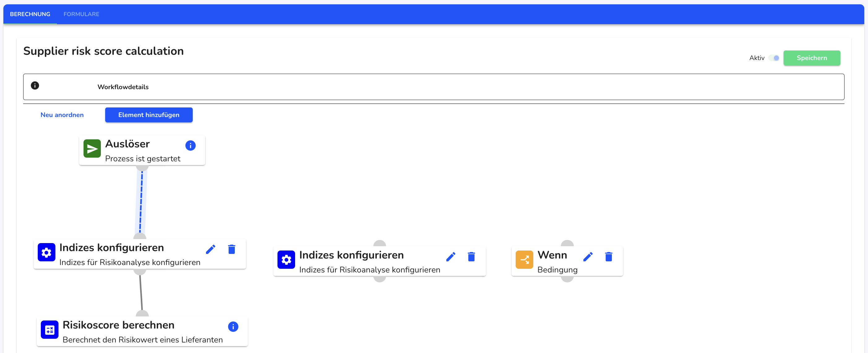This screenshot has width=868, height=353.
Task: Click the 'Auslöser' node title
Action: click(x=127, y=144)
